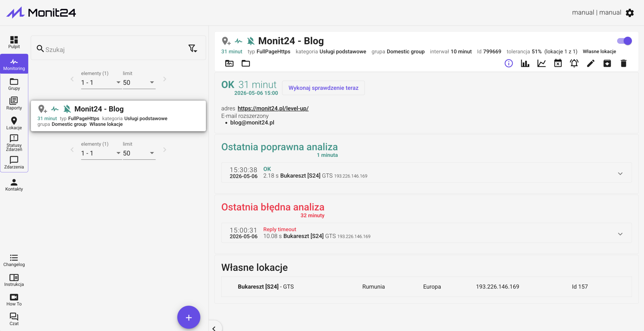This screenshot has height=331, width=644.
Task: Go to next page above the monitor list
Action: point(165,79)
